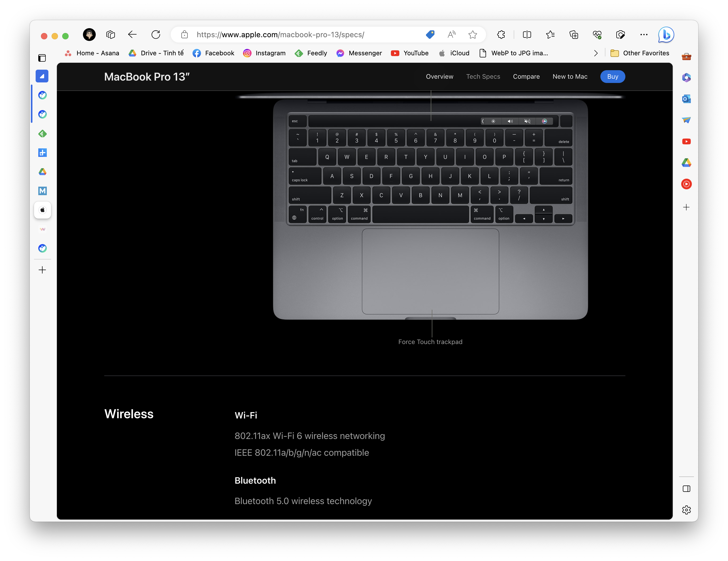This screenshot has width=728, height=561.
Task: Click the 'Force Touch trackpad' label
Action: [x=430, y=342]
